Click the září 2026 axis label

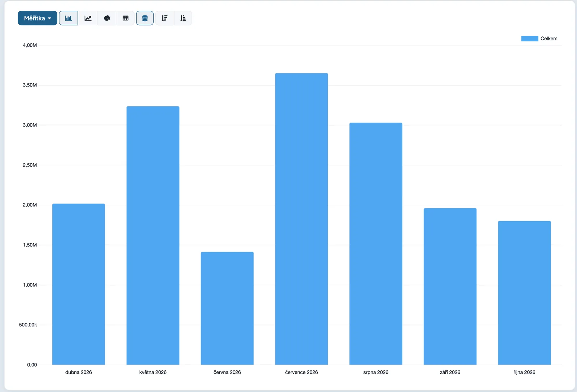coord(450,372)
